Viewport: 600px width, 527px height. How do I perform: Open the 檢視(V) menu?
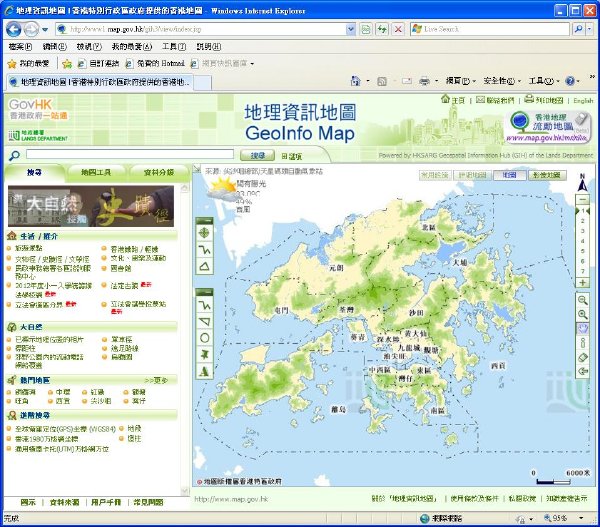coord(89,47)
